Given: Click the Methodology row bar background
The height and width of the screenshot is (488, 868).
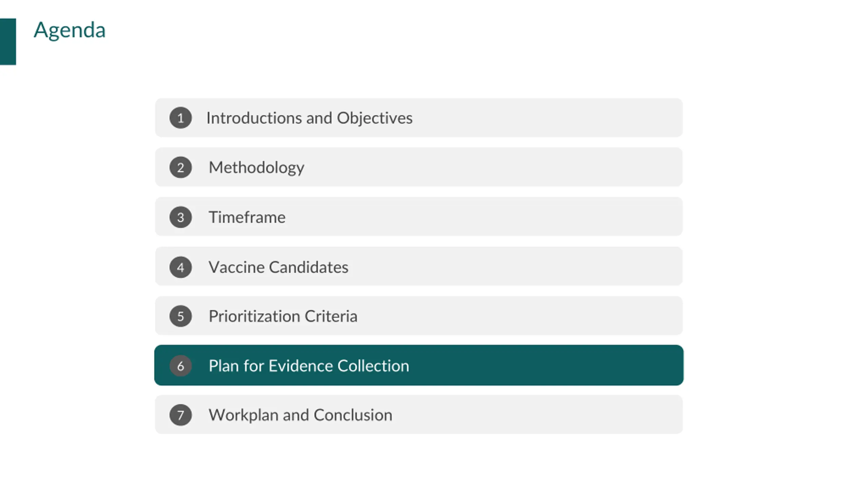Looking at the screenshot, I should point(419,167).
